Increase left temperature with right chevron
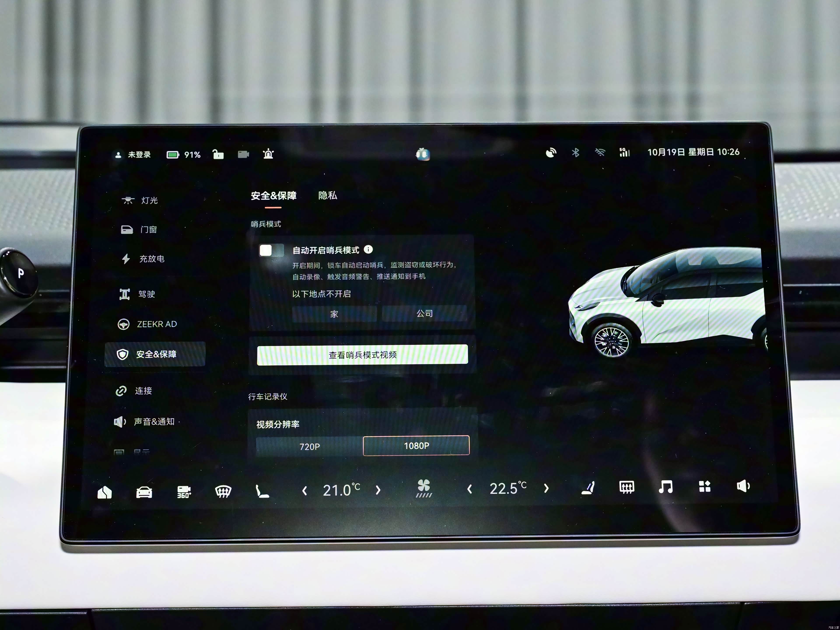 [x=378, y=490]
